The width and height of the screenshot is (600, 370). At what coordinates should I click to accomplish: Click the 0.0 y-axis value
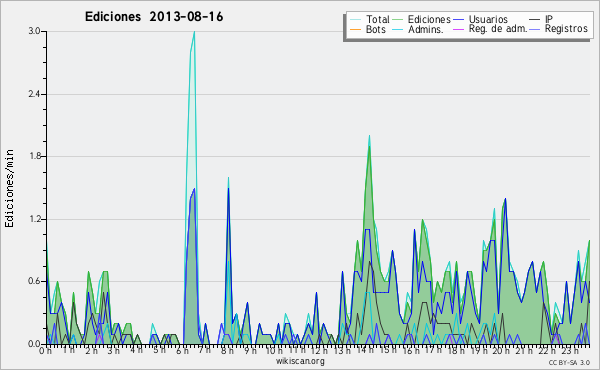(34, 344)
